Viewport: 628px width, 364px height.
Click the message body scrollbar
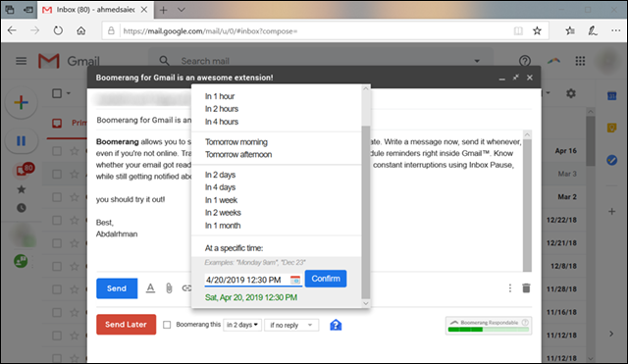(528, 205)
